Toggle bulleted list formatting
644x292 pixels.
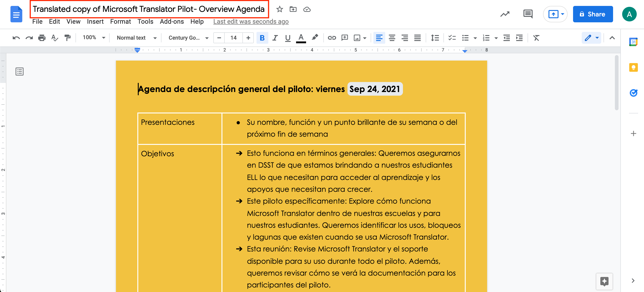point(465,38)
